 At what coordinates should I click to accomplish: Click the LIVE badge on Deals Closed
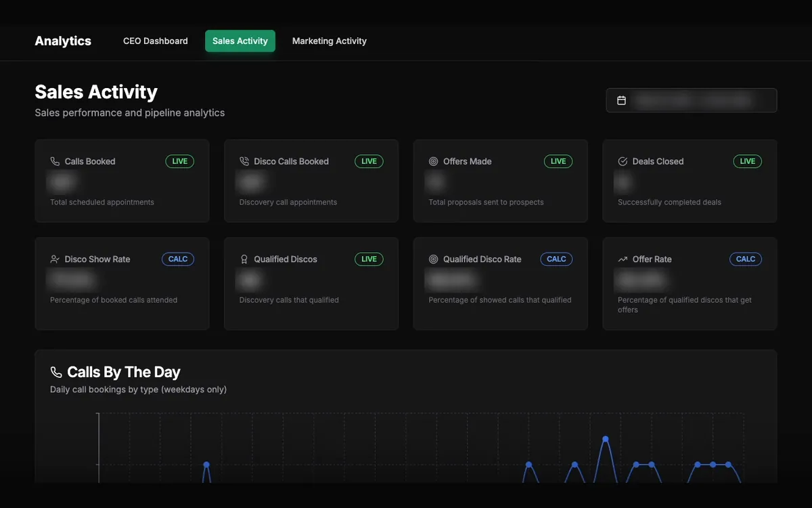point(748,161)
